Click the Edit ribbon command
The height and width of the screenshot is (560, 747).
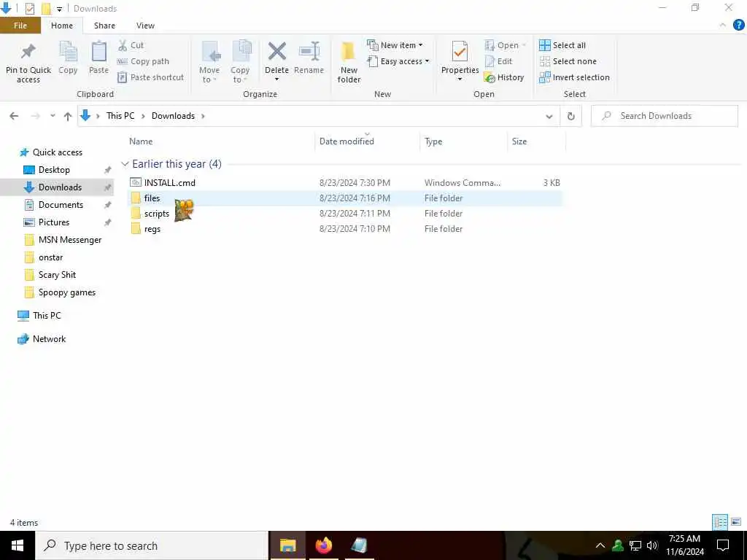tap(499, 61)
